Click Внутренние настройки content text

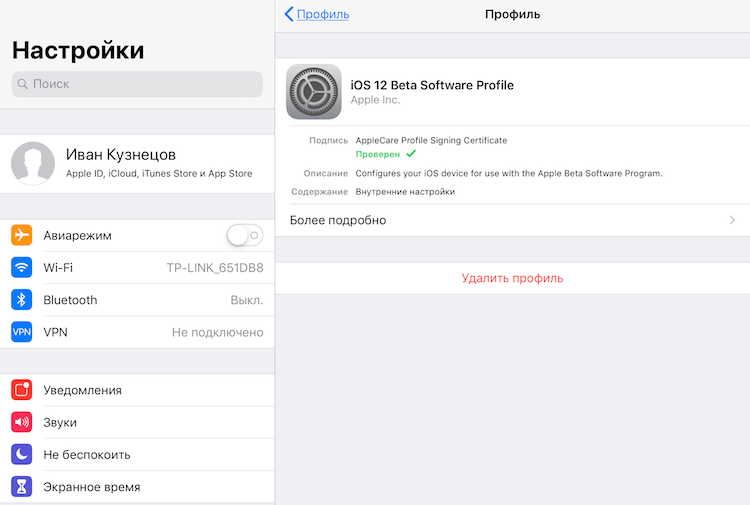pyautogui.click(x=405, y=192)
